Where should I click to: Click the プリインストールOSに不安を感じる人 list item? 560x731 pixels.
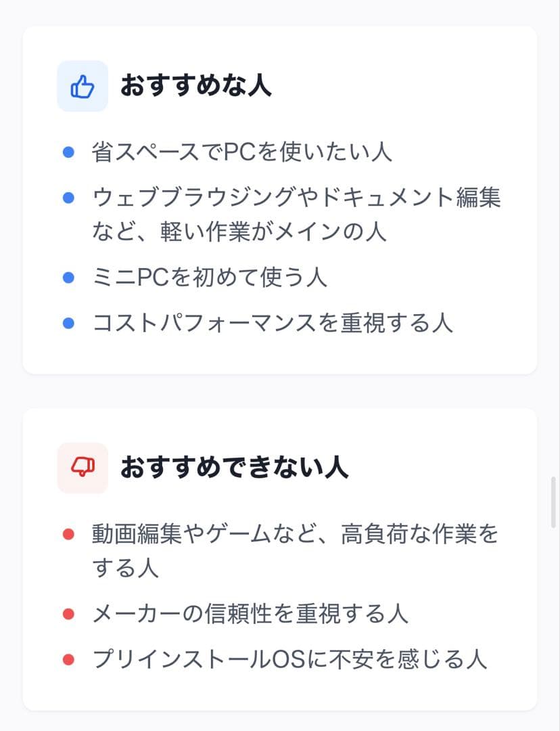[289, 659]
